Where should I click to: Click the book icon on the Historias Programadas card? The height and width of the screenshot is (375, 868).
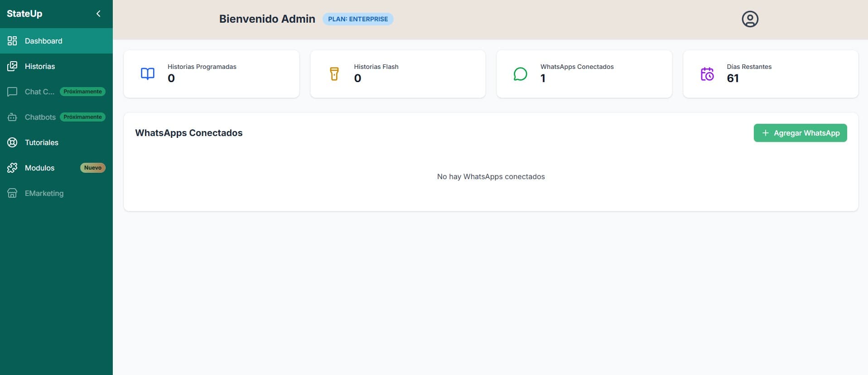tap(148, 74)
